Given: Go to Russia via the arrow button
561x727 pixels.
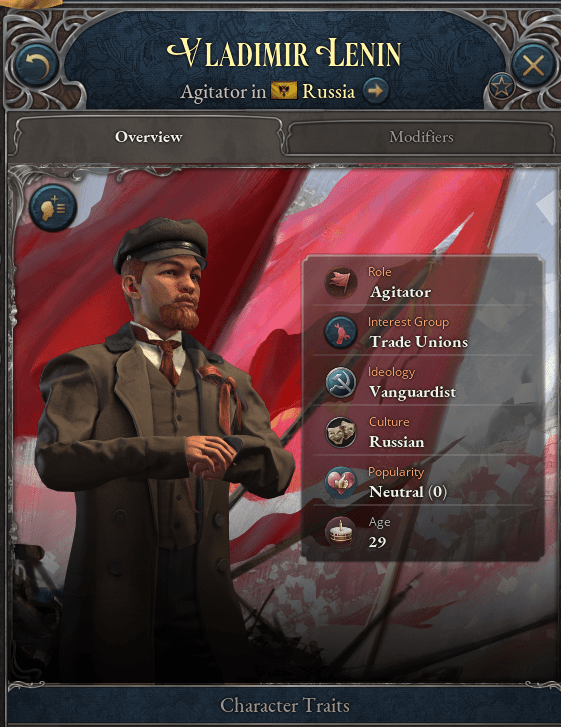Looking at the screenshot, I should pos(375,91).
